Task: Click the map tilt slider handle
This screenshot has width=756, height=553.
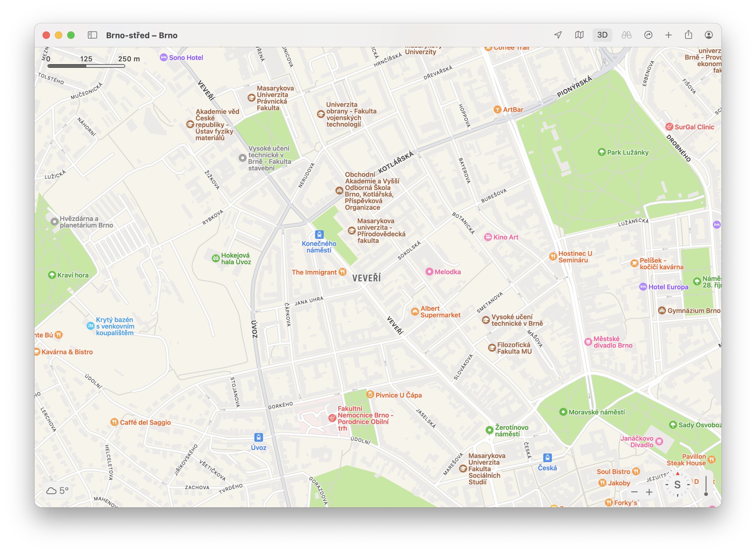Action: click(x=706, y=494)
